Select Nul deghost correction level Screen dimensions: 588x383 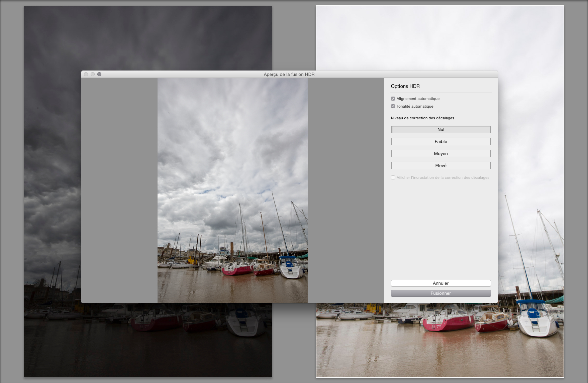pyautogui.click(x=441, y=129)
